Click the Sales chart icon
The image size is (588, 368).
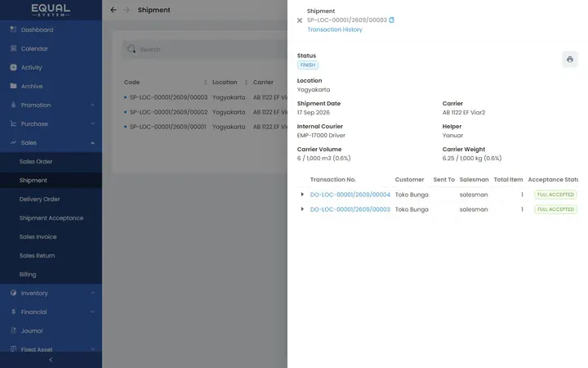click(x=14, y=142)
